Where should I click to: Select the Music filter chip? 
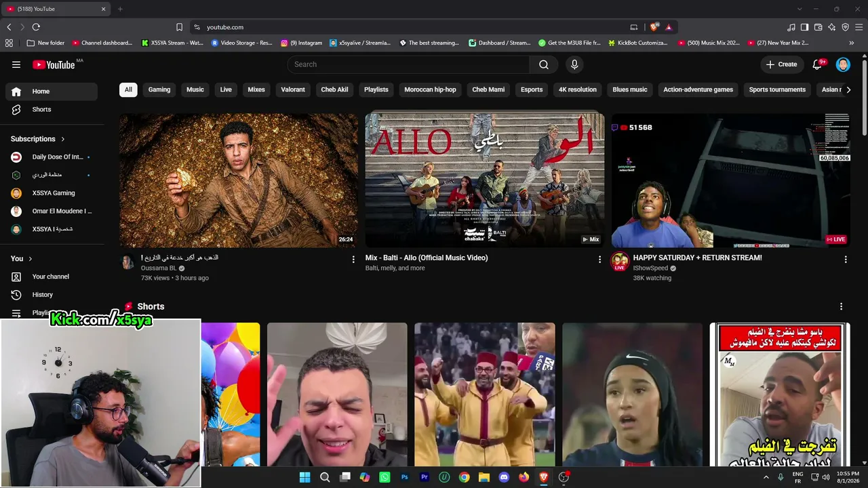click(x=195, y=89)
